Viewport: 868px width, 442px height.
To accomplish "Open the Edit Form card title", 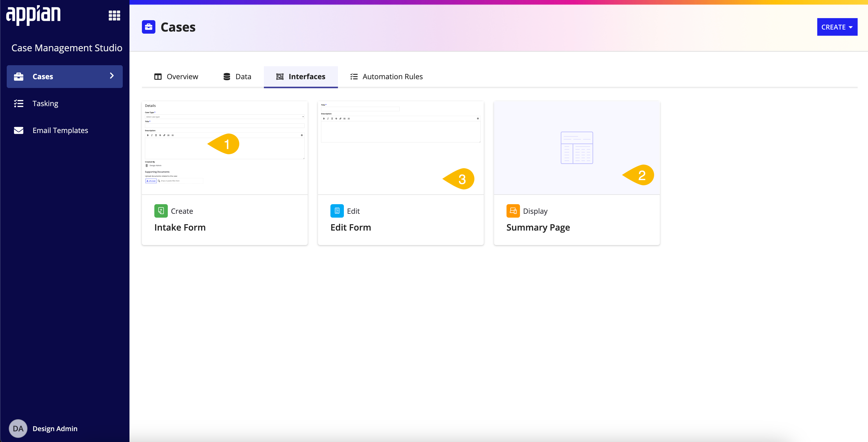I will pyautogui.click(x=351, y=227).
